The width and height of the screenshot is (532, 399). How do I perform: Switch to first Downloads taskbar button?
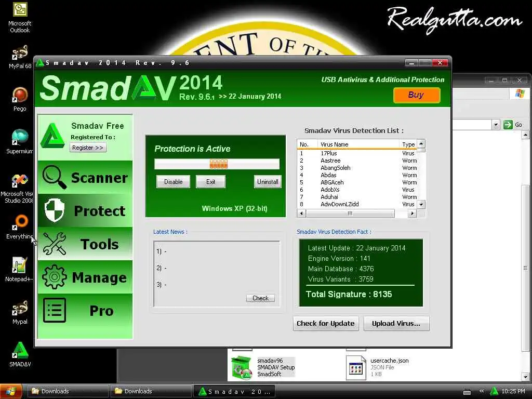pyautogui.click(x=67, y=391)
